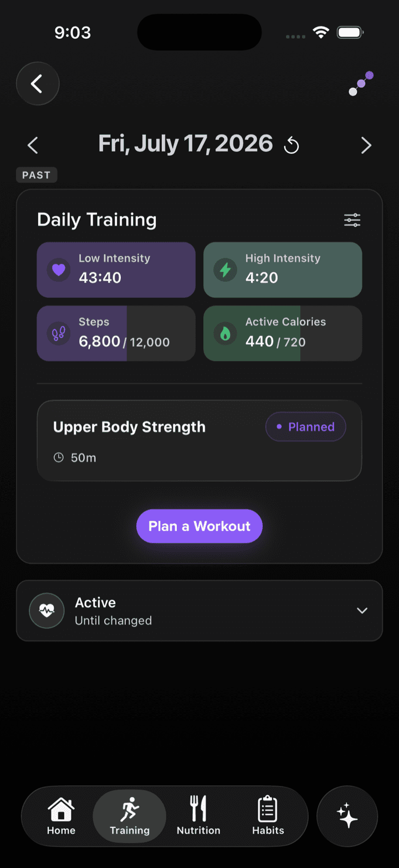The width and height of the screenshot is (399, 868).
Task: Tap the back arrow button
Action: pyautogui.click(x=38, y=84)
